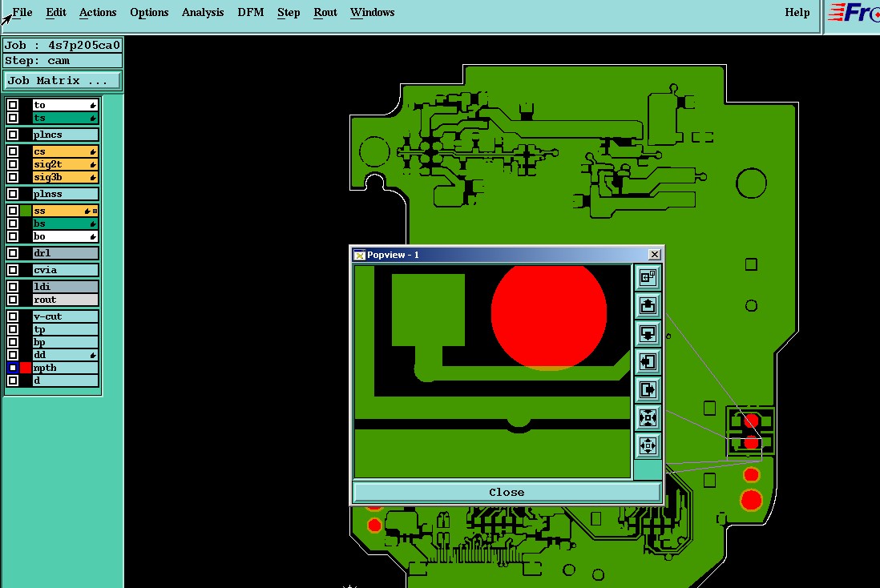Image resolution: width=880 pixels, height=588 pixels.
Task: Click the Job Matrix ... button
Action: (63, 81)
